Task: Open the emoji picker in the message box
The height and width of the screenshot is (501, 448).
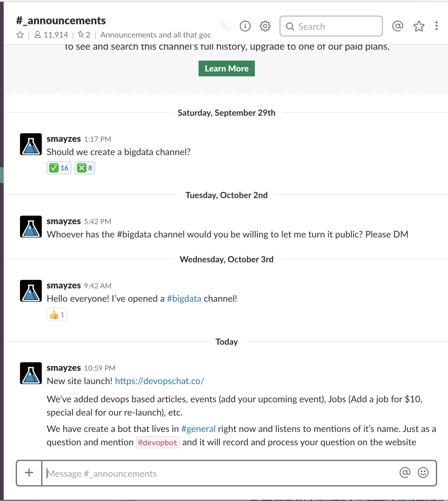Action: (x=423, y=473)
